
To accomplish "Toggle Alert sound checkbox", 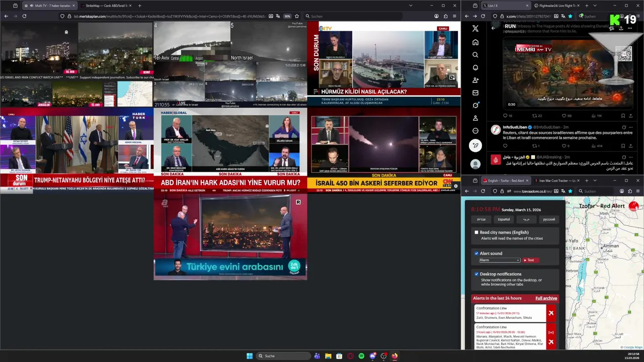I will click(x=476, y=253).
